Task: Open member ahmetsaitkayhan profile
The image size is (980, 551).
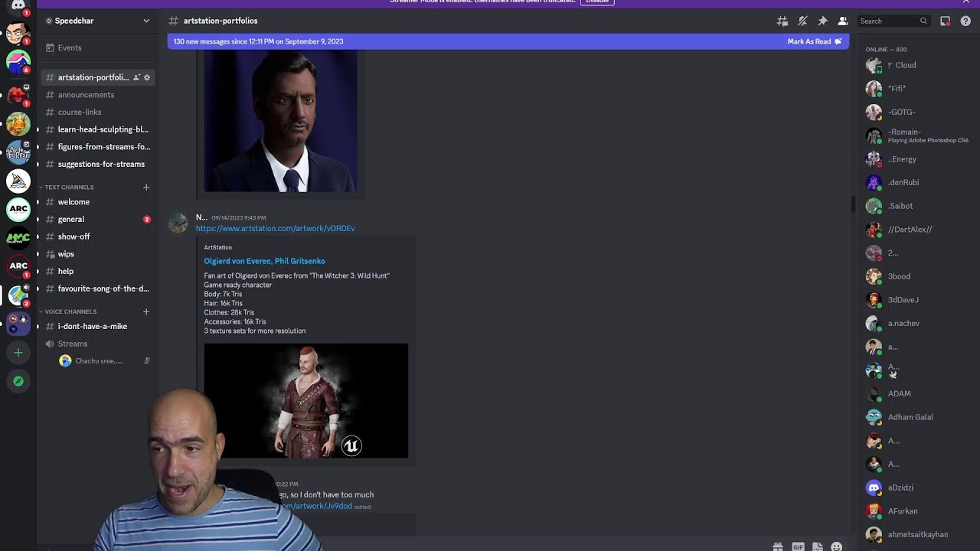Action: pos(915,535)
